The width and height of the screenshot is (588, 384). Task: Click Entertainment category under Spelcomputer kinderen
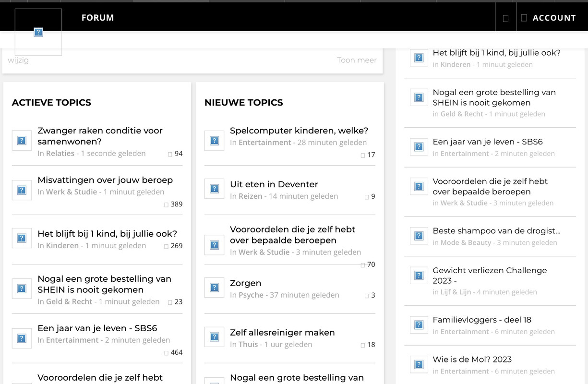coord(265,143)
